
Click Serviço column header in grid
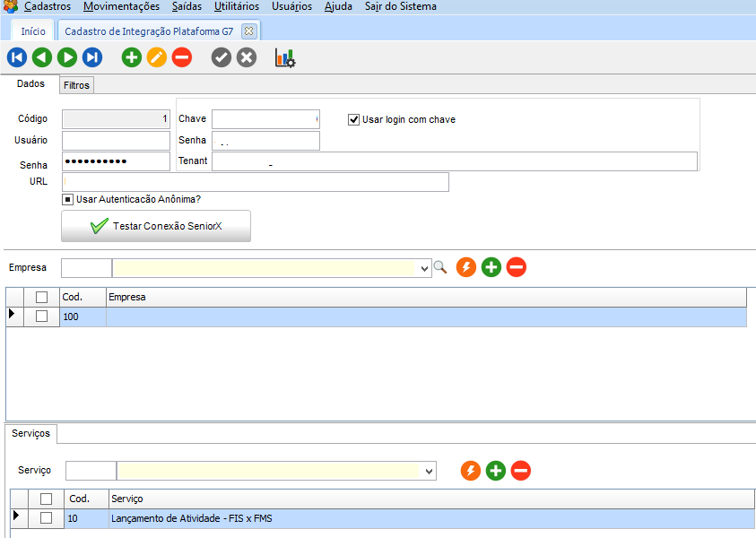pyautogui.click(x=431, y=499)
